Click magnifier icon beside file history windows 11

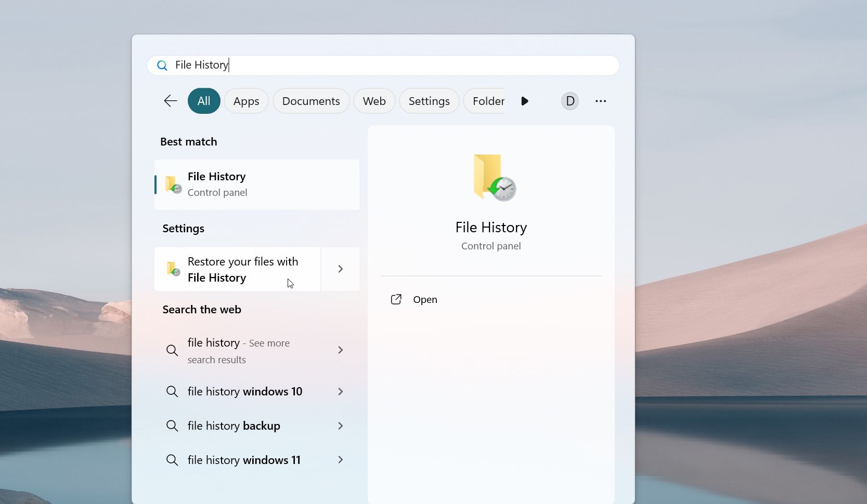point(172,460)
